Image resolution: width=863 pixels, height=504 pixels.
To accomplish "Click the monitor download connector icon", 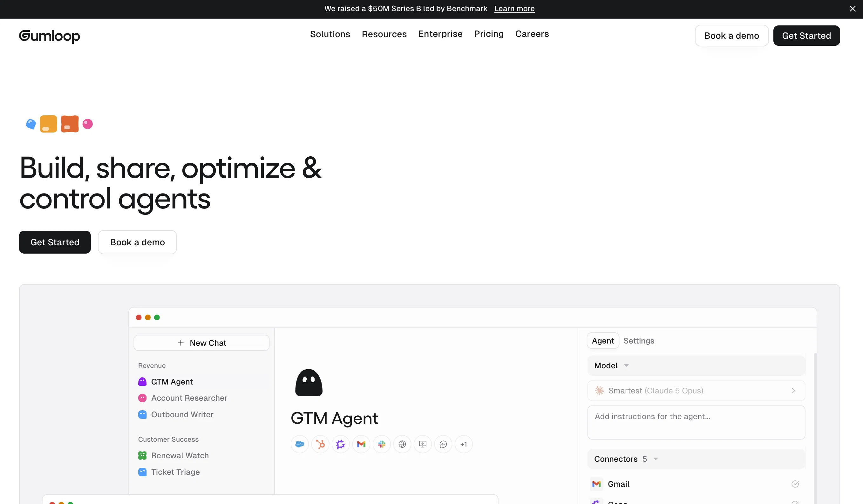I will [423, 444].
